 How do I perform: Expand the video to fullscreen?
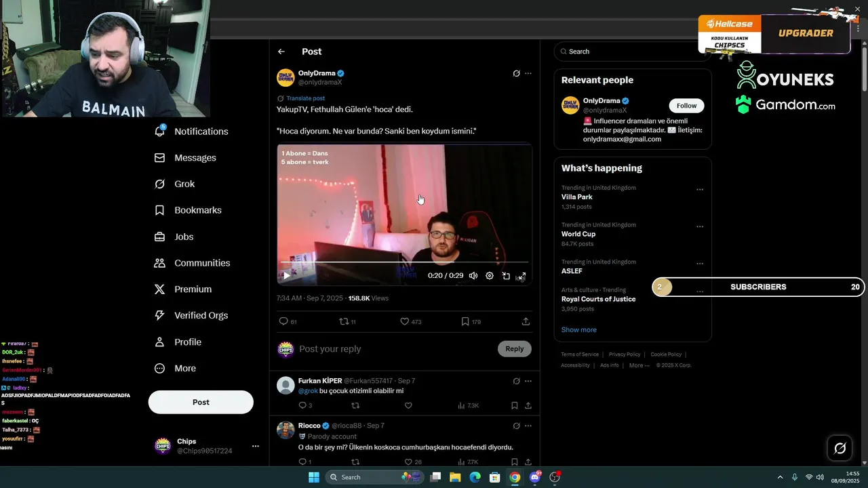521,276
